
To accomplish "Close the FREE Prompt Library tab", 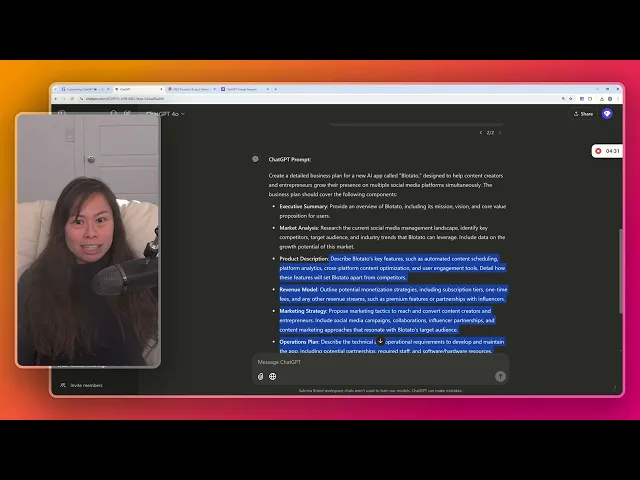I will [x=215, y=89].
